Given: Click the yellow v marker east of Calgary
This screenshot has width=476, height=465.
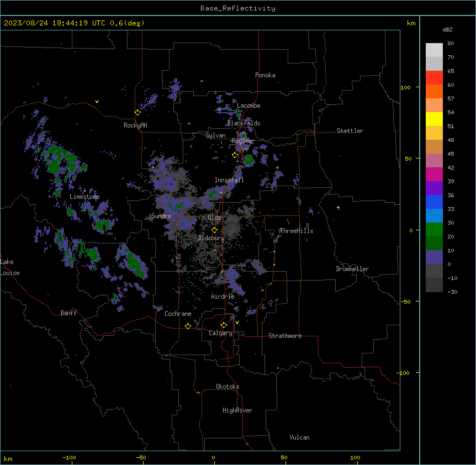Looking at the screenshot, I should (237, 323).
